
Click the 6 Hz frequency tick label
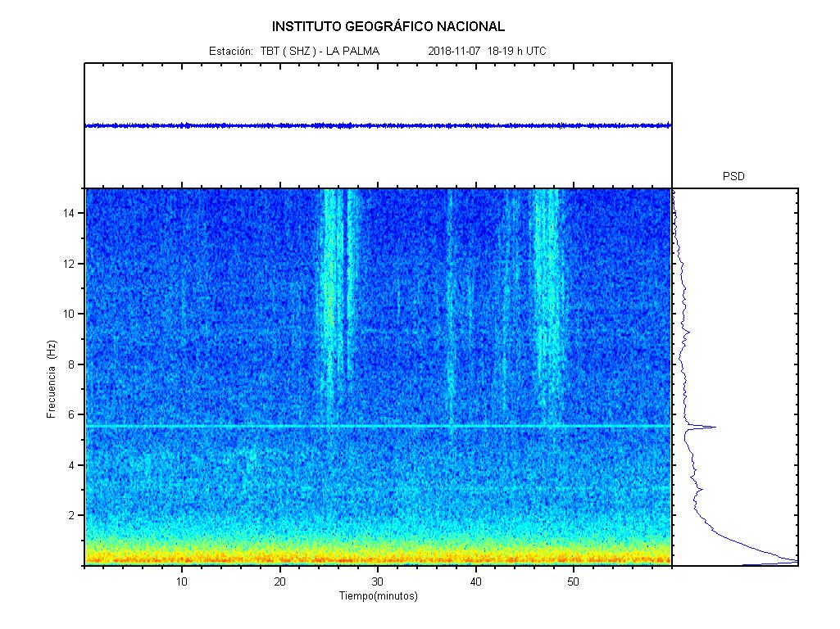74,414
